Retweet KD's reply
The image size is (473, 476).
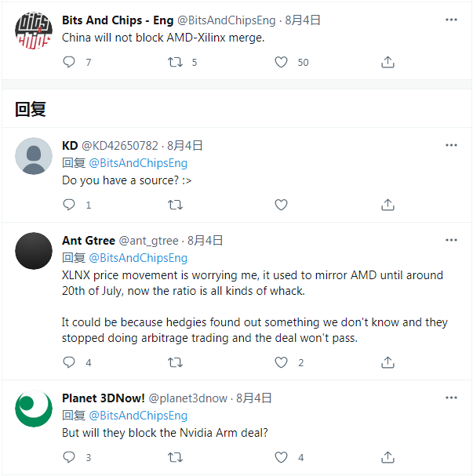click(176, 205)
